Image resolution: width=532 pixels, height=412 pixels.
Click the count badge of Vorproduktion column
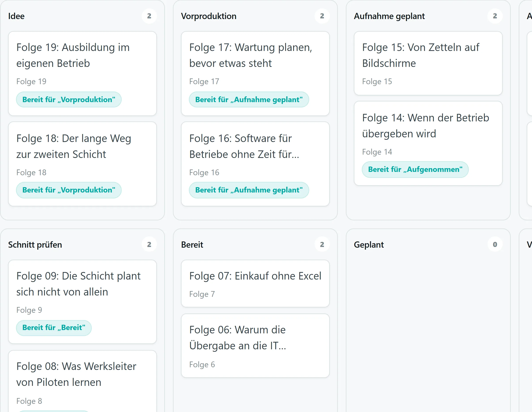[x=322, y=16]
